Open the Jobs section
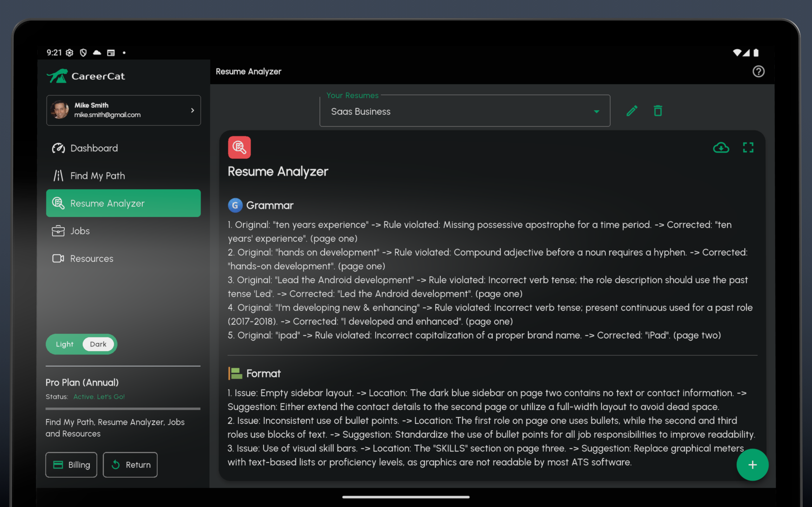Screen dimensions: 812x507 tap(80, 231)
